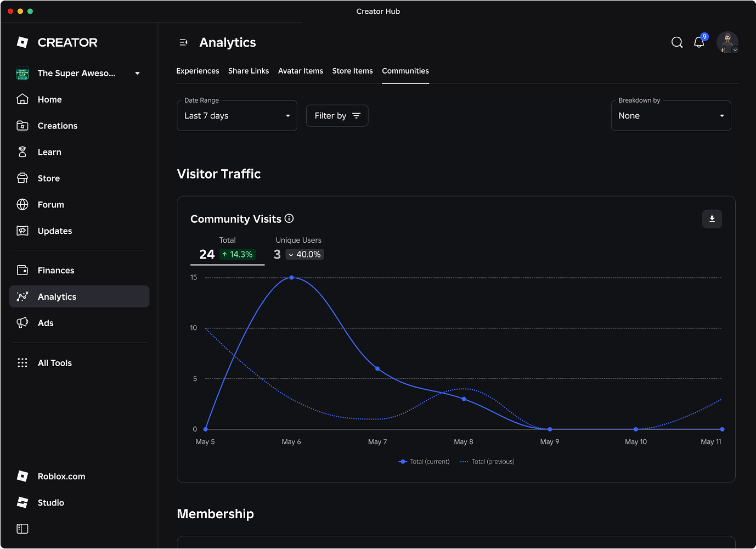756x549 pixels.
Task: Click the May 10 axis label
Action: [x=636, y=442]
